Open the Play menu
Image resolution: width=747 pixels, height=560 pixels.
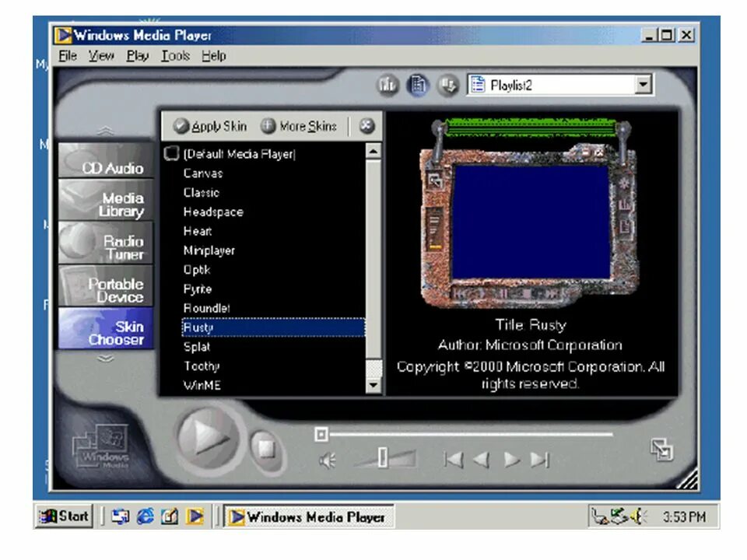[137, 56]
